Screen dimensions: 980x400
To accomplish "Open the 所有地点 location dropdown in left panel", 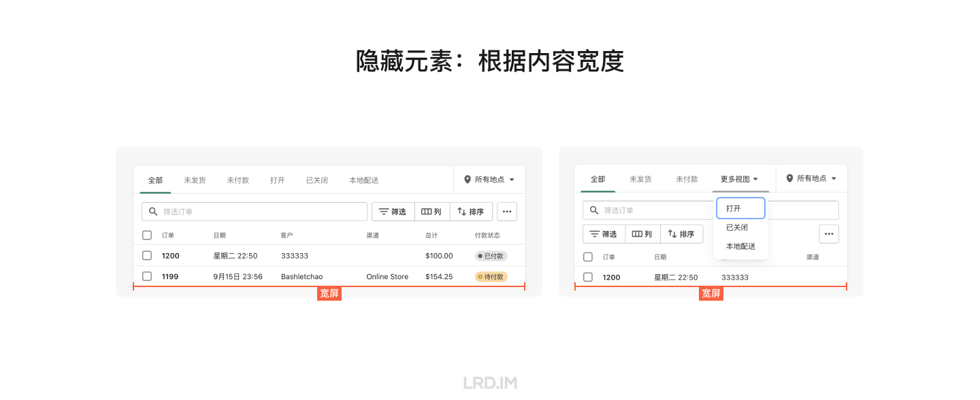I will point(489,180).
